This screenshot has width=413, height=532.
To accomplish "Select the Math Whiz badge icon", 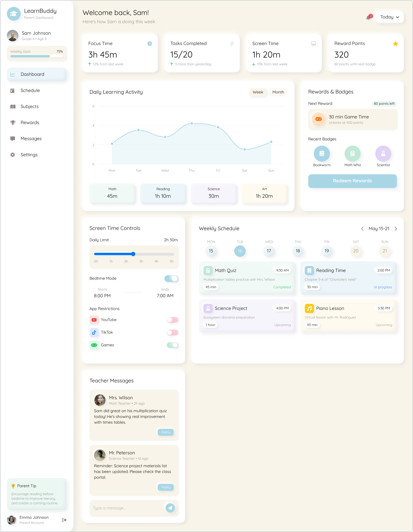I will pos(352,154).
